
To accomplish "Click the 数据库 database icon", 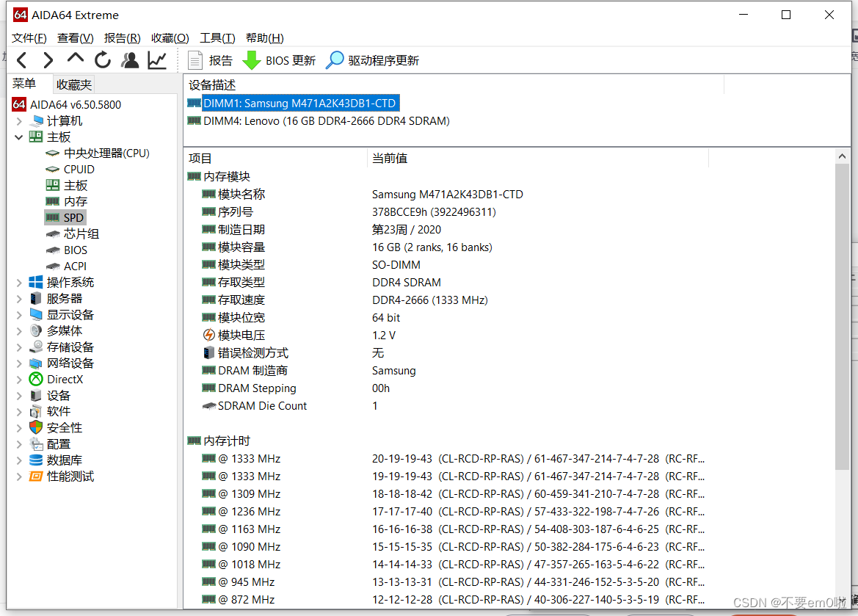I will 36,460.
